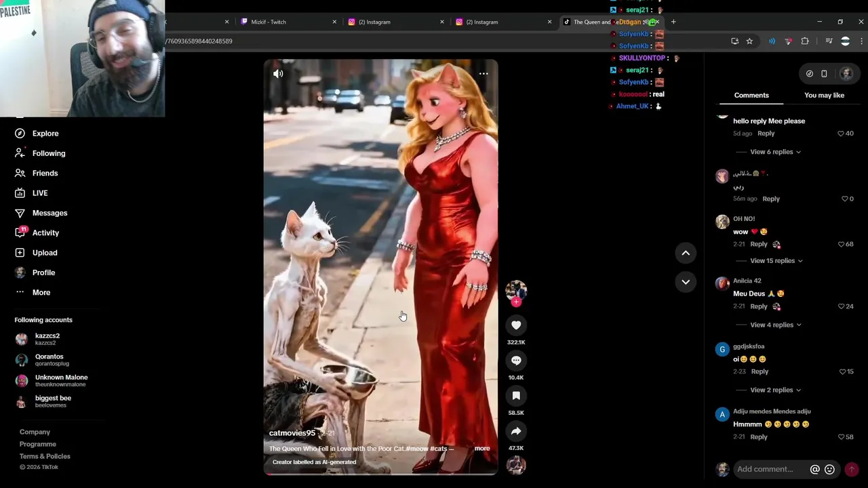The image size is (868, 488).
Task: Like the comment with 0 likes
Action: point(845,199)
